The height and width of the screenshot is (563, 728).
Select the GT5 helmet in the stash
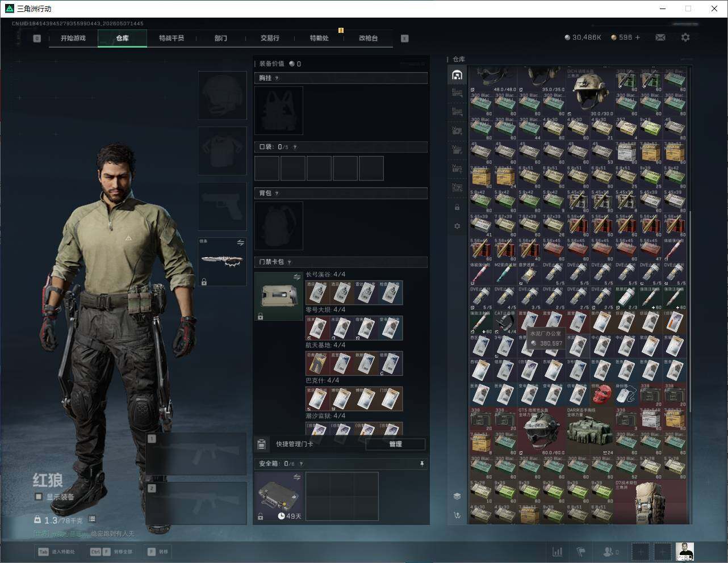(542, 431)
